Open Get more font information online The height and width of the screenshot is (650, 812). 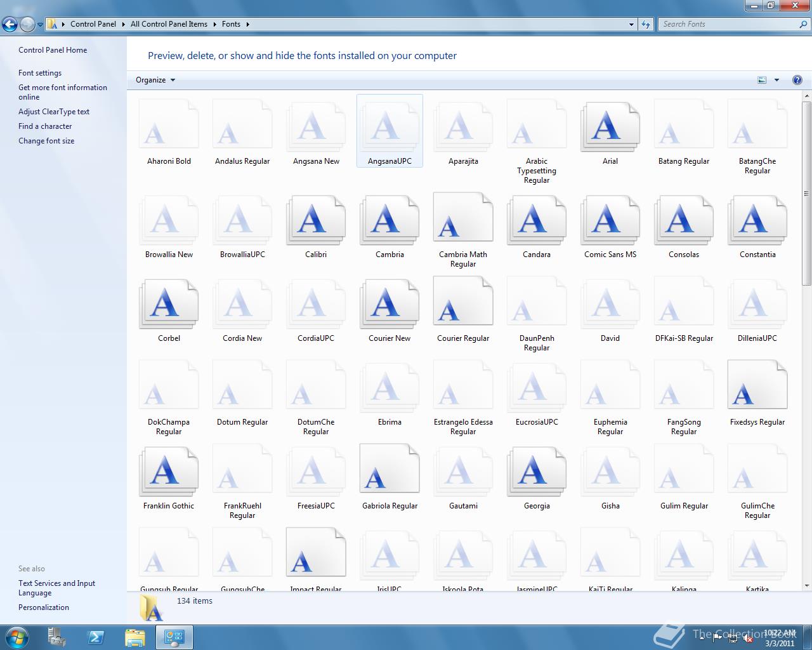(63, 92)
